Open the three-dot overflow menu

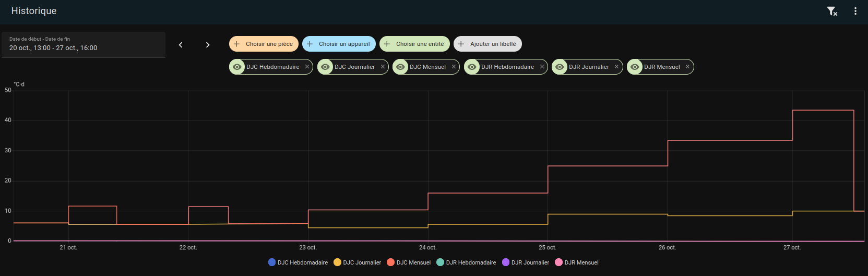click(x=855, y=11)
